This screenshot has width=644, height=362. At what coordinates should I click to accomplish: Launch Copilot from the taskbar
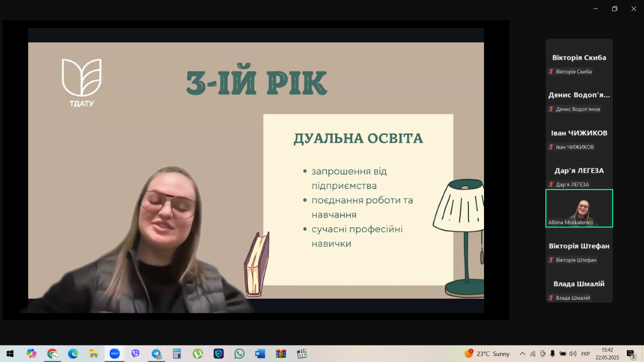[x=32, y=353]
